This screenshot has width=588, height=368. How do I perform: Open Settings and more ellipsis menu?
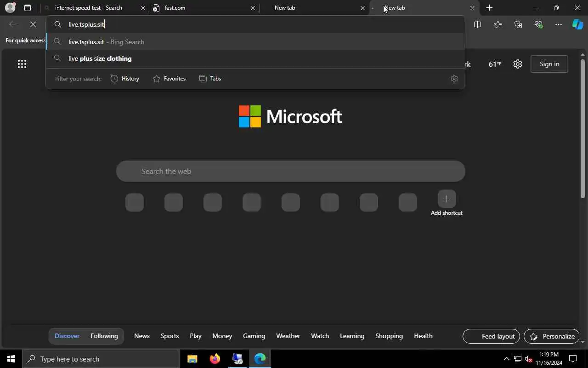(x=559, y=24)
